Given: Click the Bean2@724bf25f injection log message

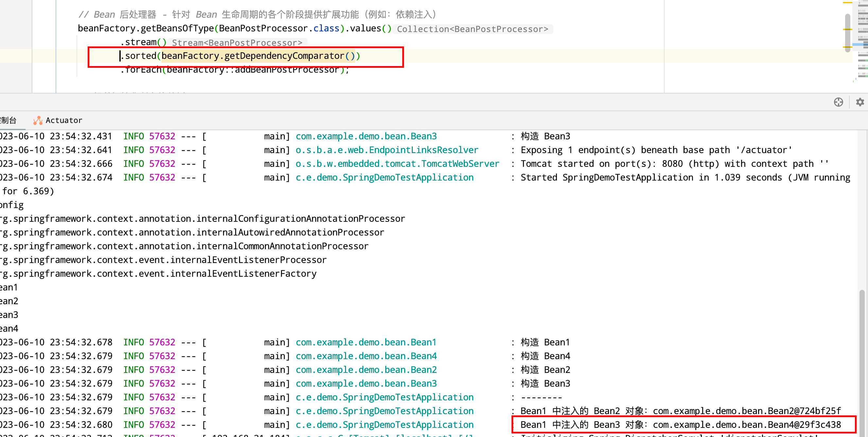Looking at the screenshot, I should [x=681, y=411].
